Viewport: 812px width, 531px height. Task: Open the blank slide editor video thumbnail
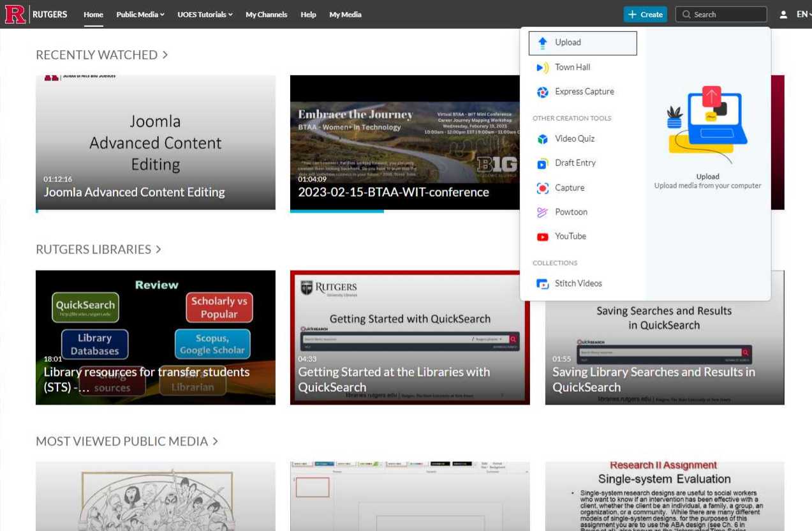click(410, 497)
